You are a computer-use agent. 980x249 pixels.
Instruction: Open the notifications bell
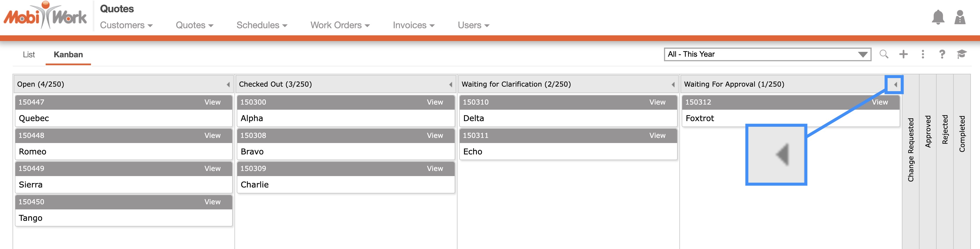point(938,17)
